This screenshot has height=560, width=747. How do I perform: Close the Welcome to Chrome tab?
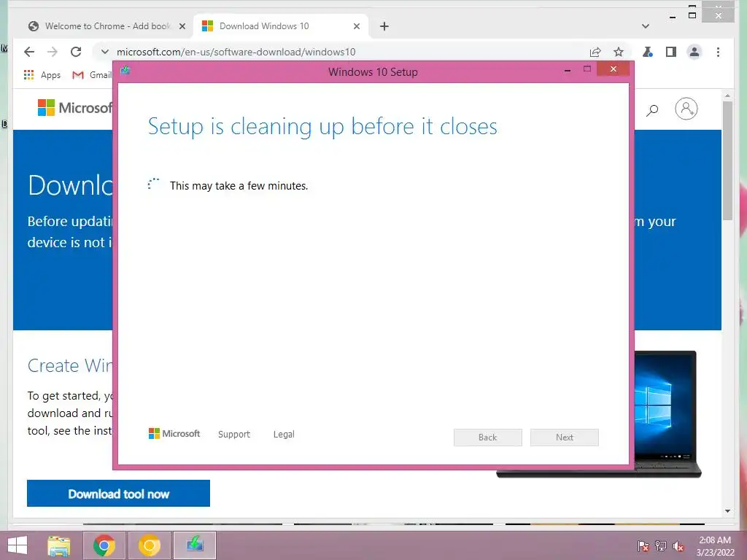[182, 26]
